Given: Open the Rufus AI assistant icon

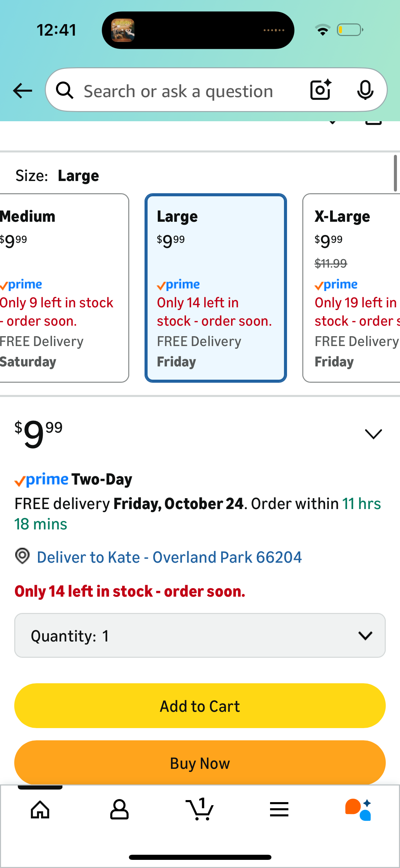Looking at the screenshot, I should [358, 810].
